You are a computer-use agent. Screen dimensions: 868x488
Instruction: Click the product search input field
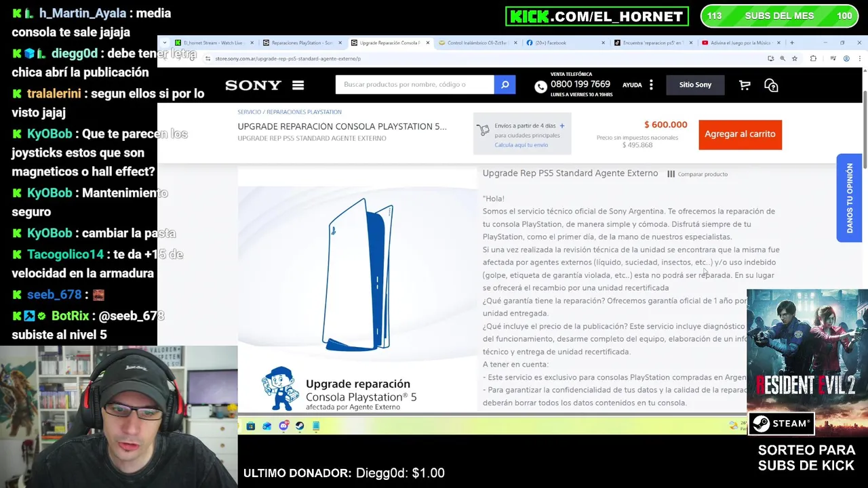(414, 85)
